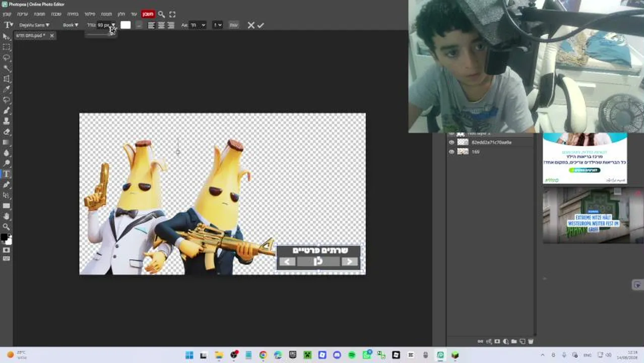Open the שכבה (Layer) menu
Screen dimensions: 644x363
tap(56, 14)
